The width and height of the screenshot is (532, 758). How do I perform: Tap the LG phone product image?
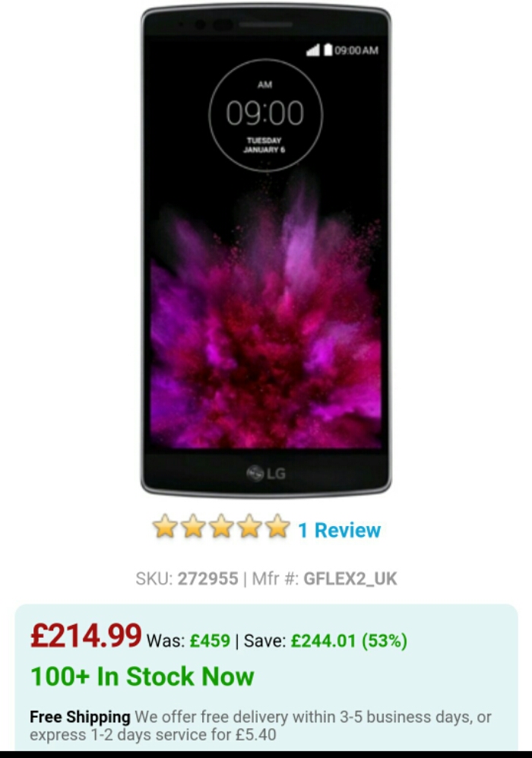pos(266,250)
